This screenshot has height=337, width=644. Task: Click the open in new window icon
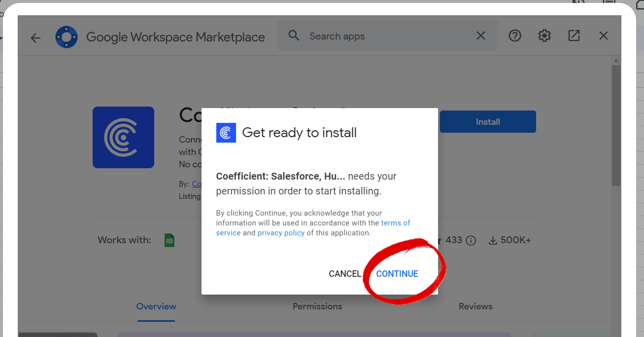pyautogui.click(x=574, y=36)
